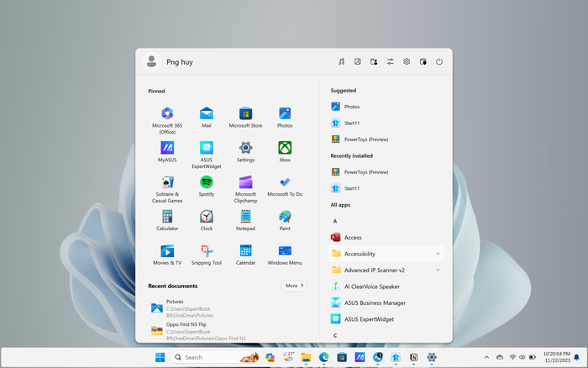Show hidden icons in the system tray
The width and height of the screenshot is (588, 368).
tap(486, 357)
